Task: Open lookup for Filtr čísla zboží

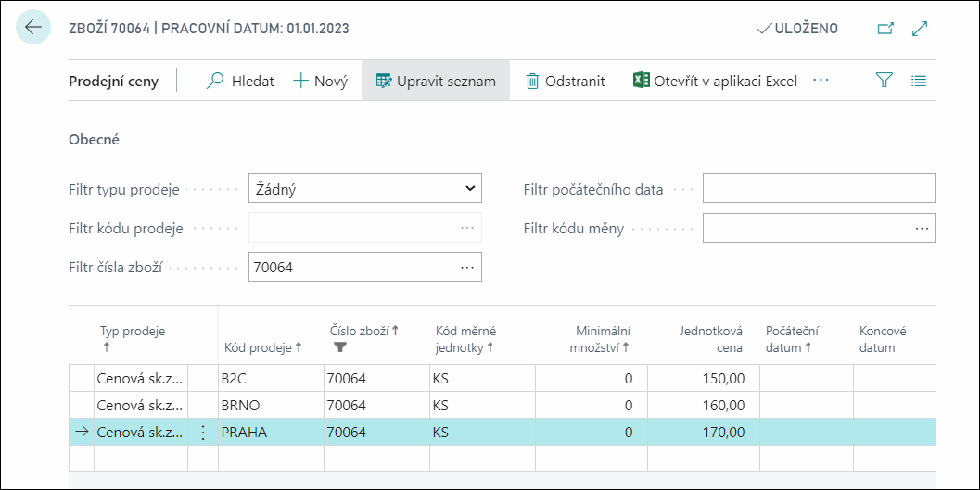Action: 467,267
